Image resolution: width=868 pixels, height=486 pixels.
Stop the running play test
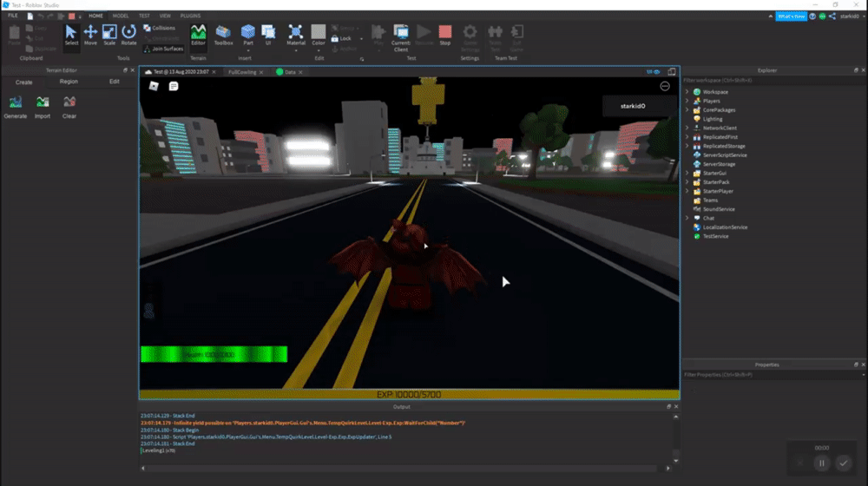tap(445, 36)
